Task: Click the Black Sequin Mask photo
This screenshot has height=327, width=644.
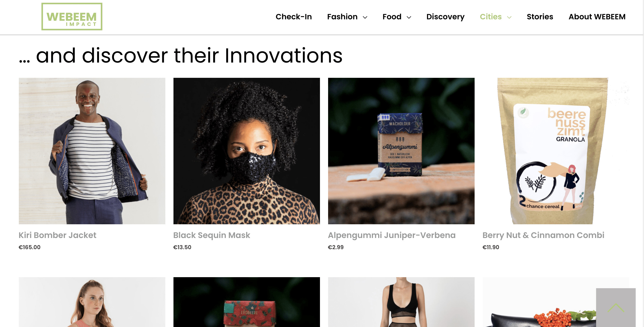Action: [247, 151]
